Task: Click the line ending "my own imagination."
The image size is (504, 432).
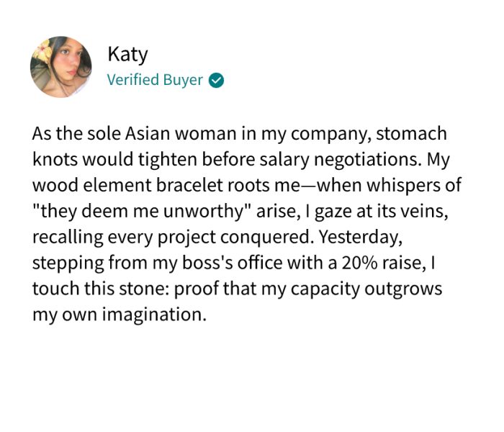Action: (120, 315)
